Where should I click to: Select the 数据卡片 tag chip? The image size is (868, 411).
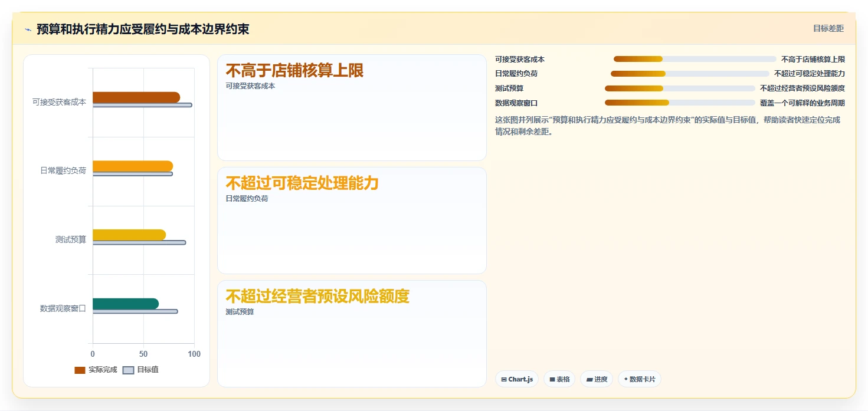(639, 379)
